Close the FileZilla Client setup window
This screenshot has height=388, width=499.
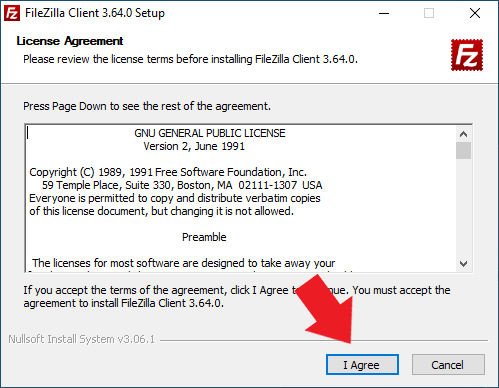475,14
